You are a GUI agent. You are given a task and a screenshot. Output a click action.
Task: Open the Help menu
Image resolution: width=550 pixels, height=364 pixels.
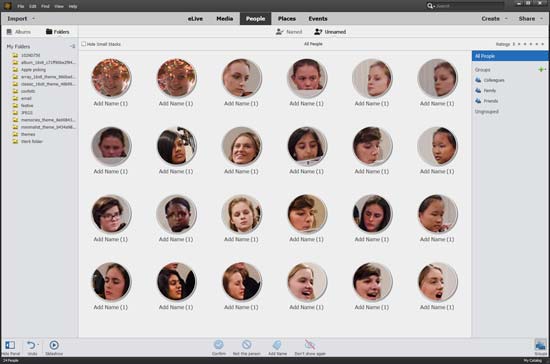(x=73, y=6)
